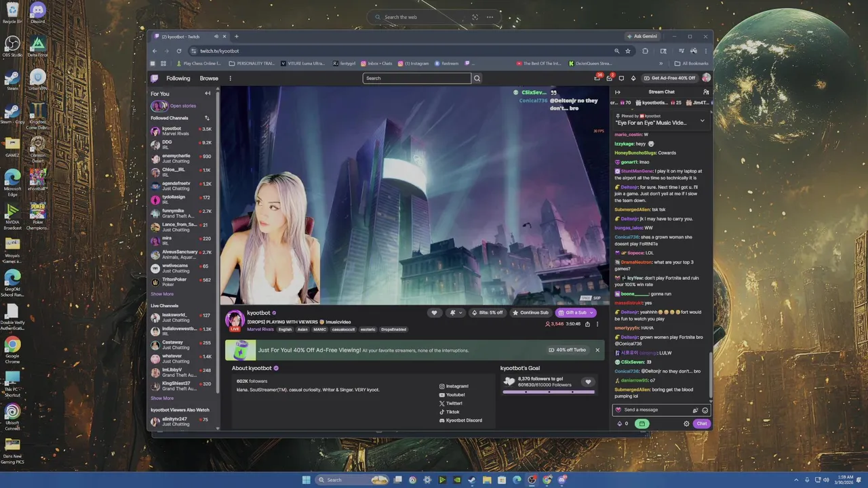This screenshot has width=868, height=488.
Task: Expand the pinned message chevron
Action: click(x=702, y=120)
